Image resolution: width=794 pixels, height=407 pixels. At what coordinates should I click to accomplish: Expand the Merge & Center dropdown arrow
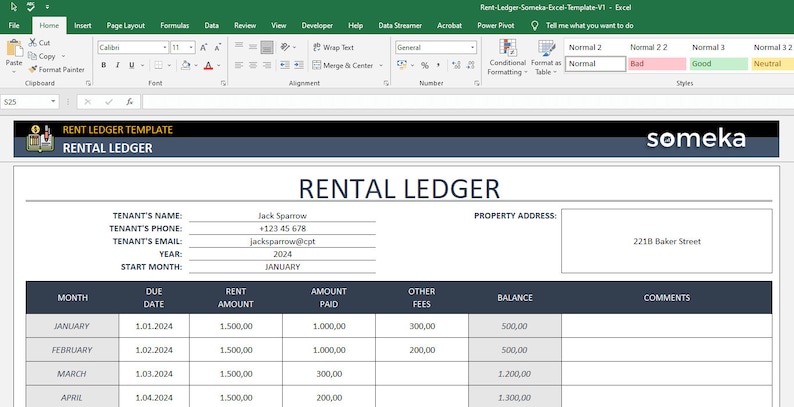(x=381, y=65)
